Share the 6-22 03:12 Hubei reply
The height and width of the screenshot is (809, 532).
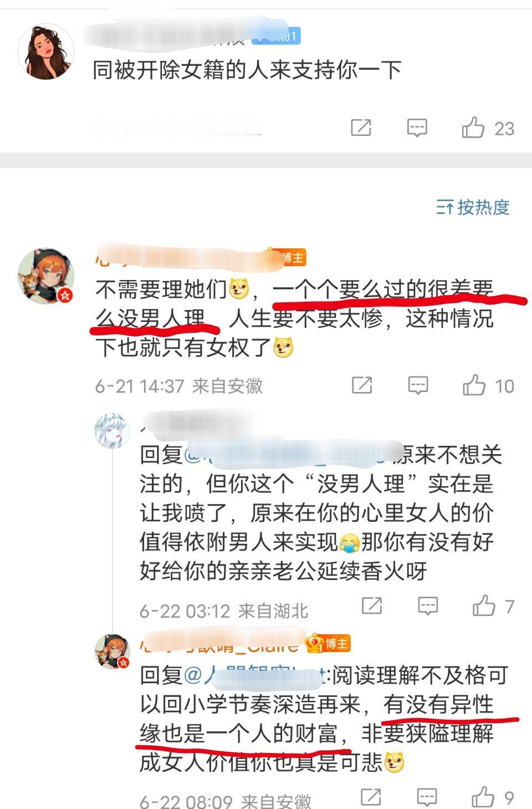tap(372, 606)
